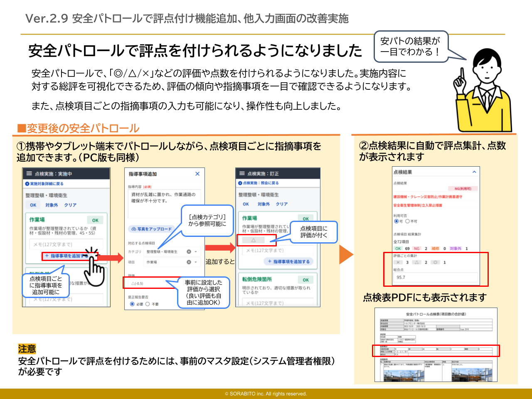The image size is (532, 399).
Task: Select 必要 radio for 是正報告要否
Action: pos(132,304)
